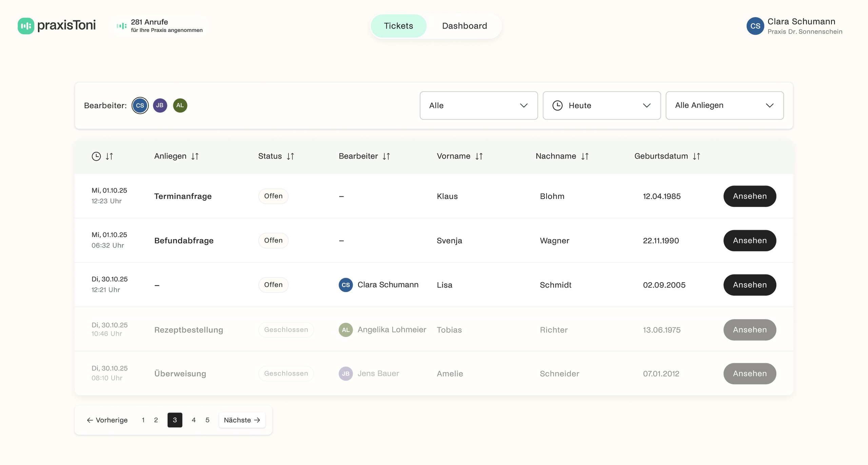Click Clara Schumann profile avatar top right
Image resolution: width=868 pixels, height=465 pixels.
[755, 26]
